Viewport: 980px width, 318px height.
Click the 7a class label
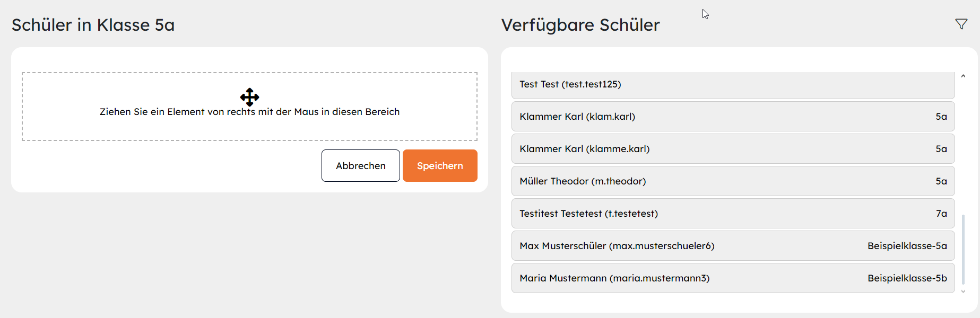pyautogui.click(x=941, y=214)
